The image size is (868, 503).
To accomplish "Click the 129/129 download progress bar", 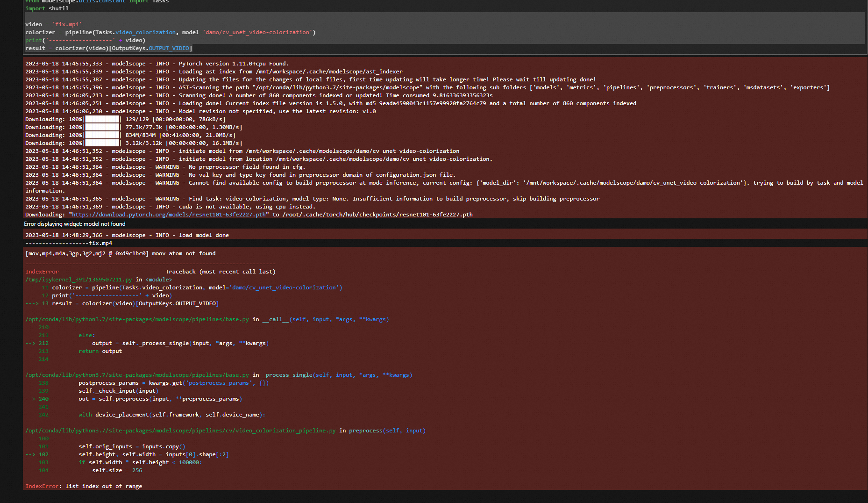I will (102, 119).
